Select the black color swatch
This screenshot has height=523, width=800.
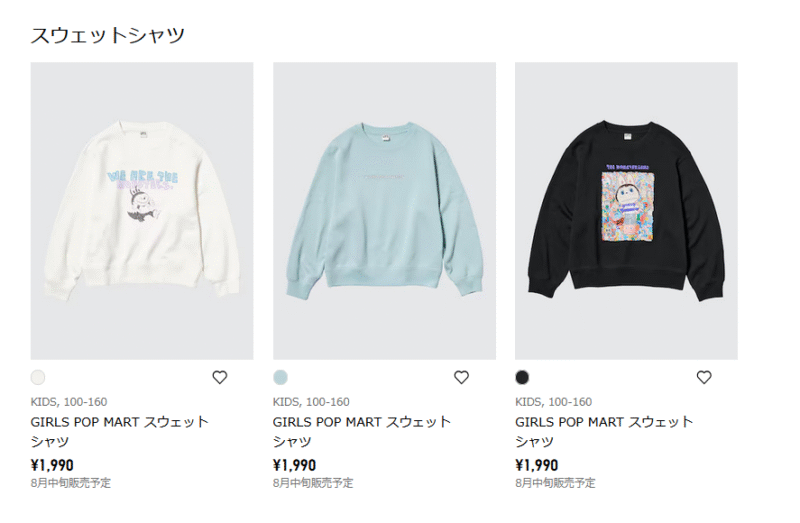[x=522, y=378]
